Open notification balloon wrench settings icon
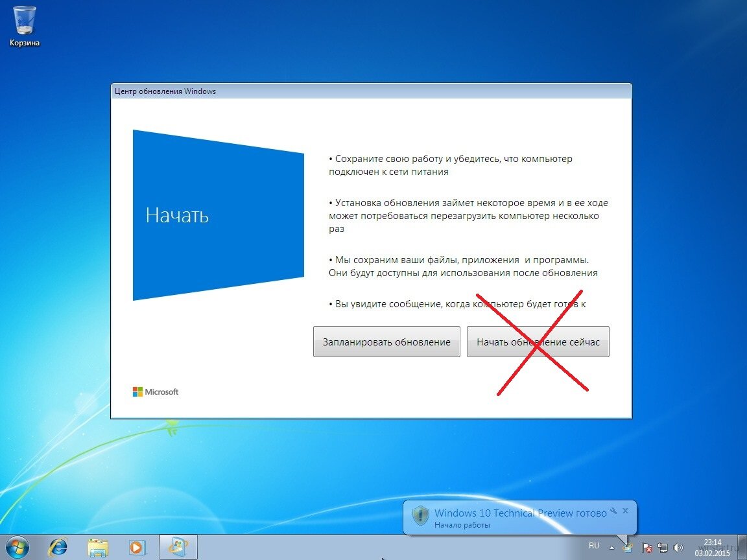The height and width of the screenshot is (560, 747). [613, 511]
